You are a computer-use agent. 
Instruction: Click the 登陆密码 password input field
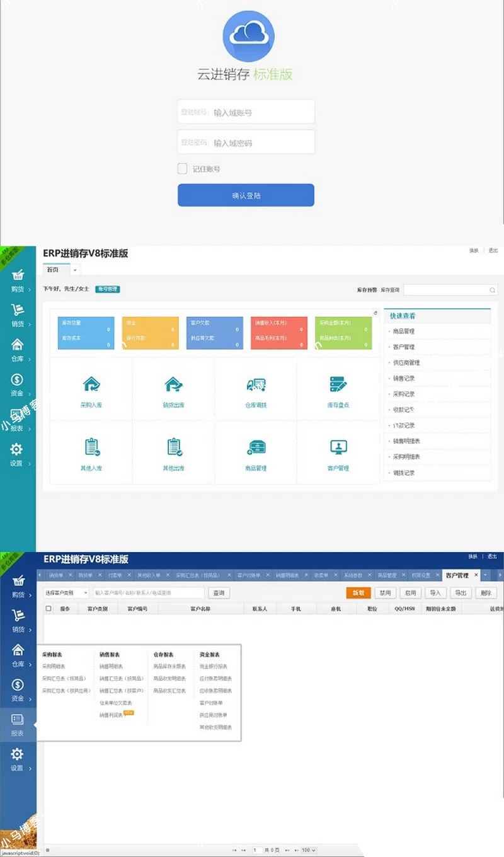(x=246, y=142)
